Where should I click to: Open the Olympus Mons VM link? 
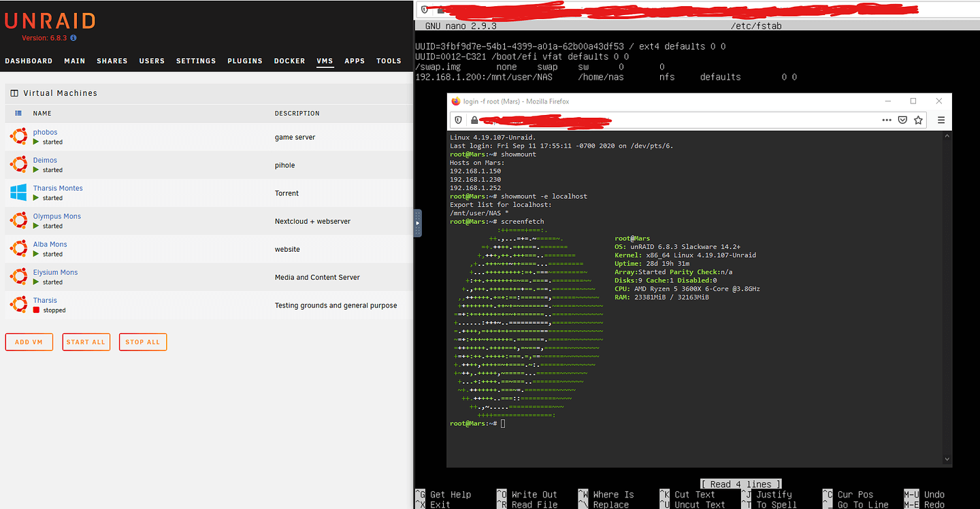point(57,216)
